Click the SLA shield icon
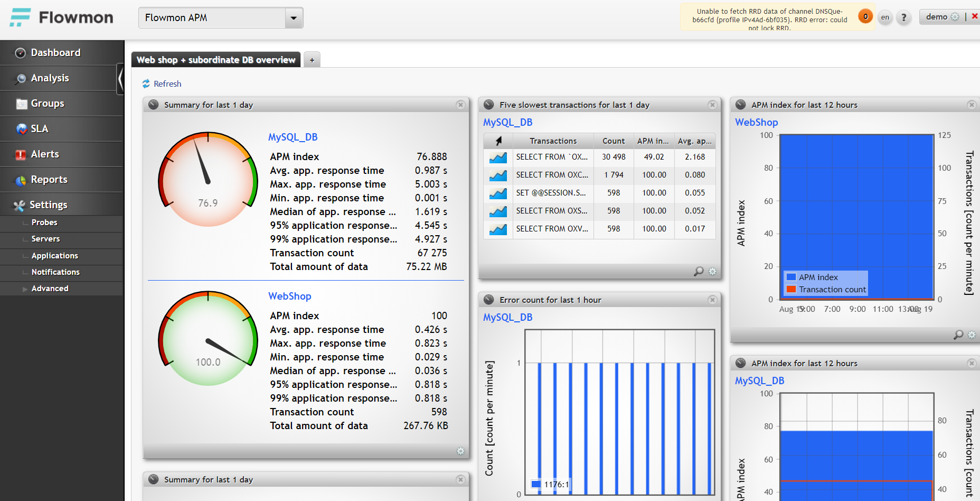The image size is (980, 501). pyautogui.click(x=20, y=128)
